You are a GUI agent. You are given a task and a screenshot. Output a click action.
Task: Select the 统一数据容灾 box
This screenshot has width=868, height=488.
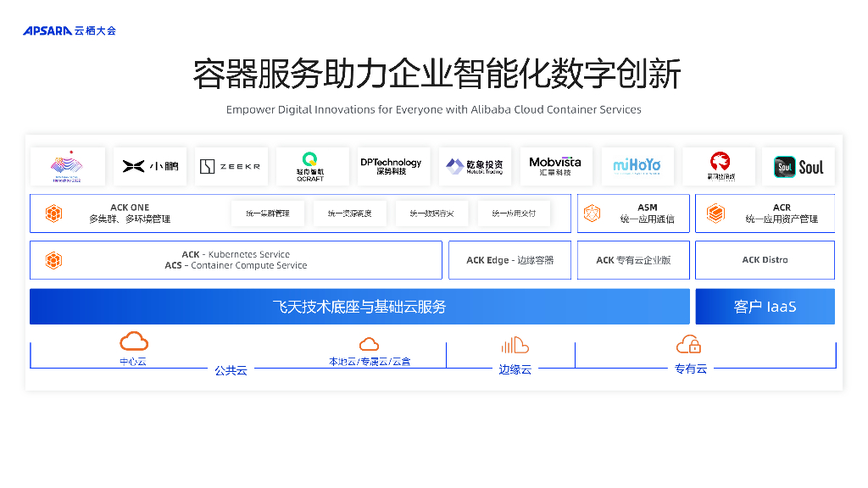[x=431, y=213]
